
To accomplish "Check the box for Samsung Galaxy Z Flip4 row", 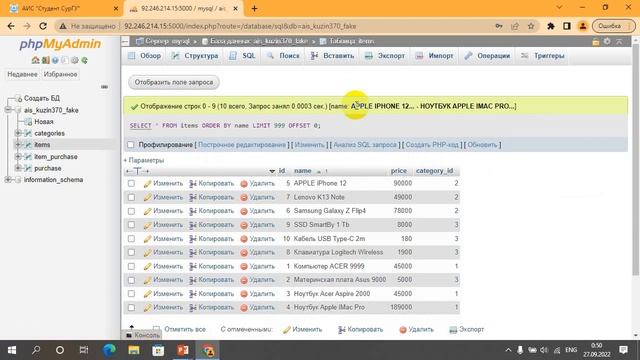I will [x=131, y=211].
